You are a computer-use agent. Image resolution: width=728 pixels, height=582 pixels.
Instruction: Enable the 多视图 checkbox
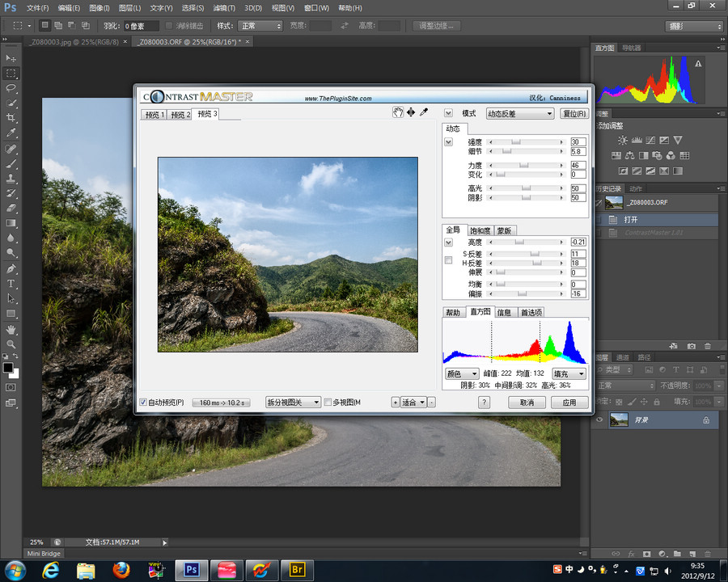[x=328, y=403]
